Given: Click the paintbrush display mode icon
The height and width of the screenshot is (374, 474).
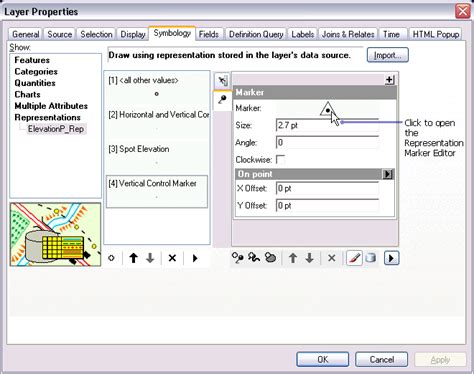Looking at the screenshot, I should click(354, 258).
